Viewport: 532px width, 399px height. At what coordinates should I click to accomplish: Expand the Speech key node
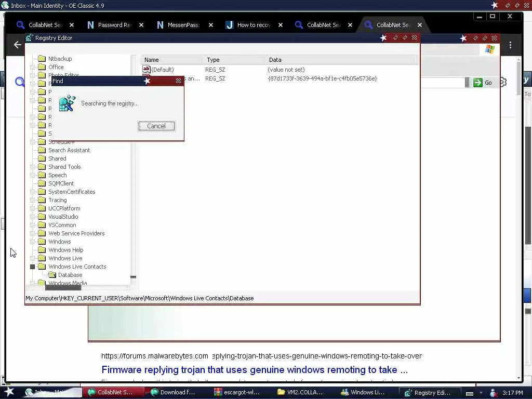[33, 175]
